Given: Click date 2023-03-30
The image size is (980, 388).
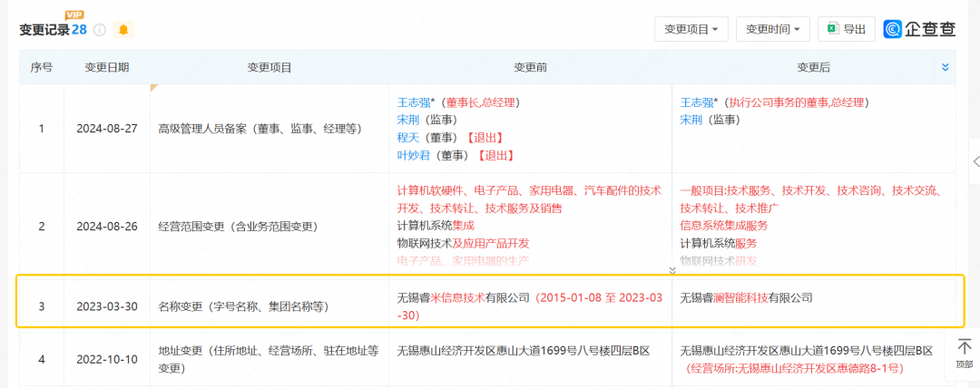Looking at the screenshot, I should click(107, 306).
